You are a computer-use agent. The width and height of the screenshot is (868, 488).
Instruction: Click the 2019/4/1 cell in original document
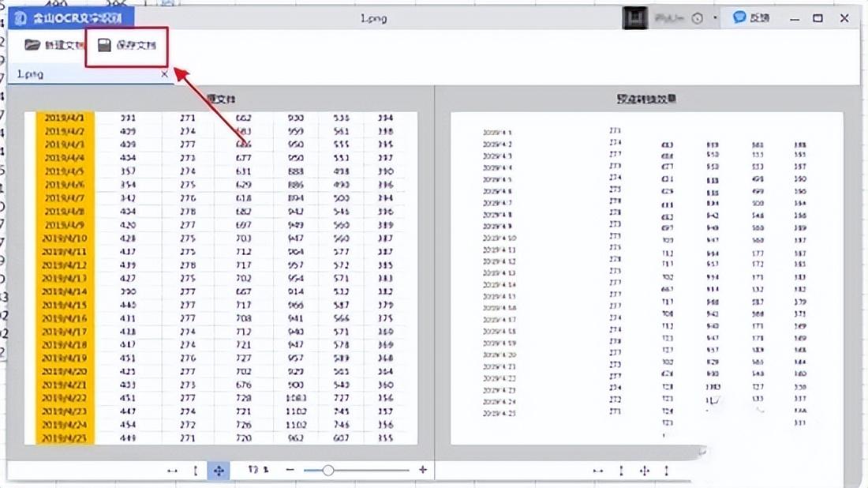coord(65,118)
